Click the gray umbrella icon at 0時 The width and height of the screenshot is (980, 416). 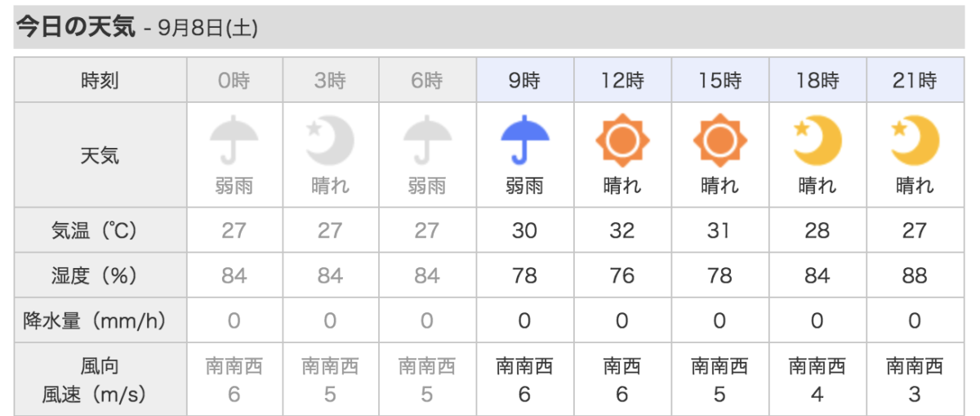coord(234,141)
